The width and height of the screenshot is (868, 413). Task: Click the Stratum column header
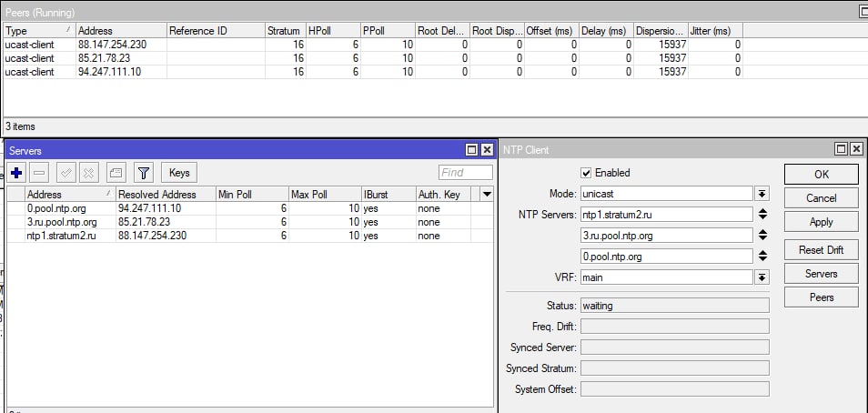(x=285, y=31)
